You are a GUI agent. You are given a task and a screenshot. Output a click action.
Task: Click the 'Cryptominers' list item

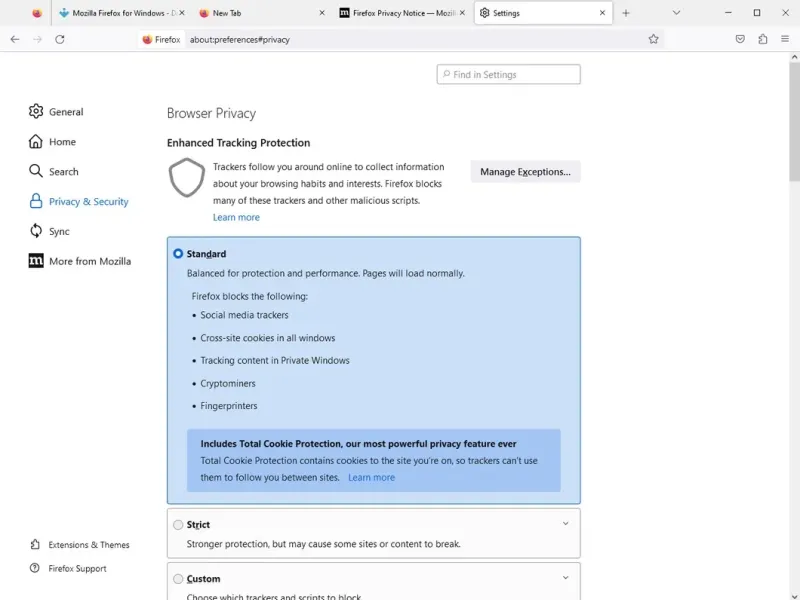coord(228,384)
